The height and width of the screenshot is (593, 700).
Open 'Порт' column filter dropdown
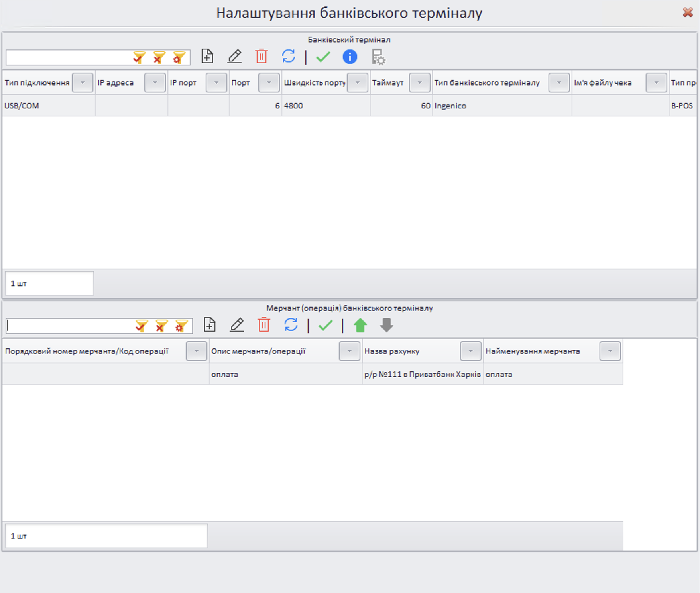269,82
